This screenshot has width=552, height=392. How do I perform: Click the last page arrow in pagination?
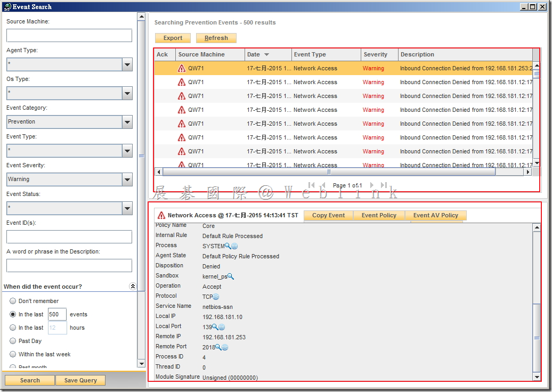pyautogui.click(x=384, y=185)
